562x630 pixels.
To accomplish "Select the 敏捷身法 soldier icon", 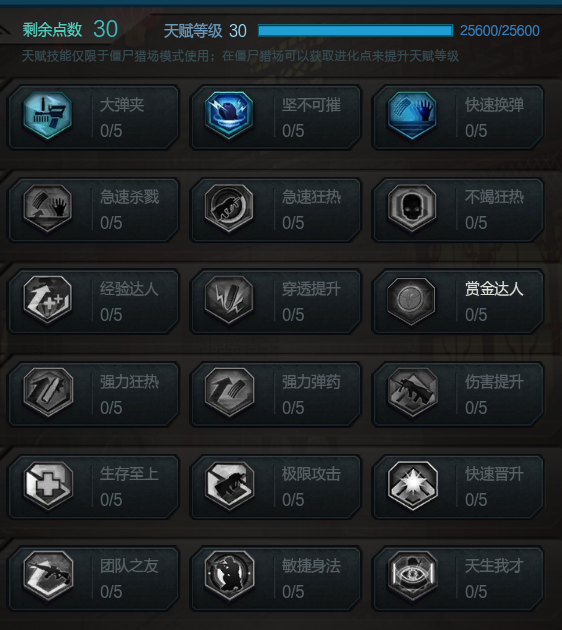I will click(x=229, y=576).
